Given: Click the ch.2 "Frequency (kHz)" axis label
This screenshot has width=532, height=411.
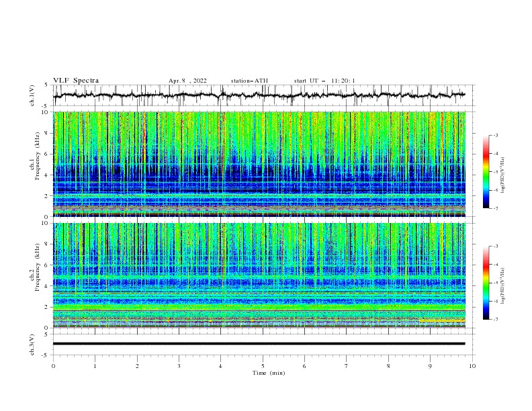Looking at the screenshot, I should pos(37,266).
